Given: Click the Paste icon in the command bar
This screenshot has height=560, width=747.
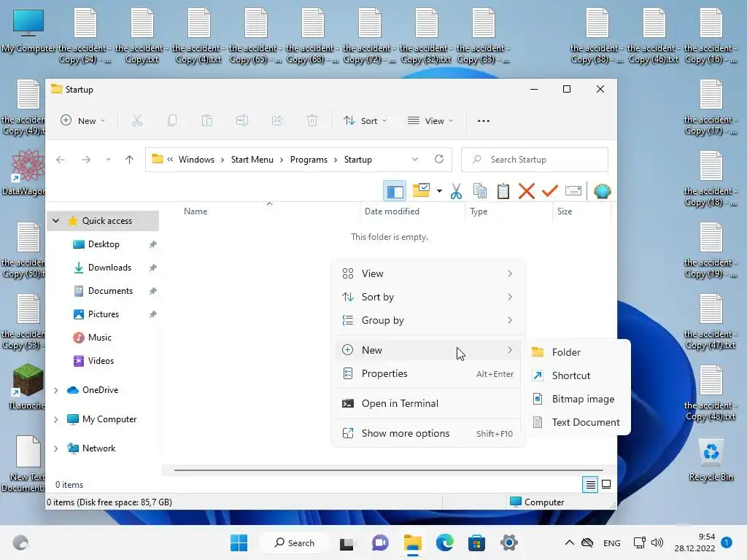Looking at the screenshot, I should (x=206, y=121).
